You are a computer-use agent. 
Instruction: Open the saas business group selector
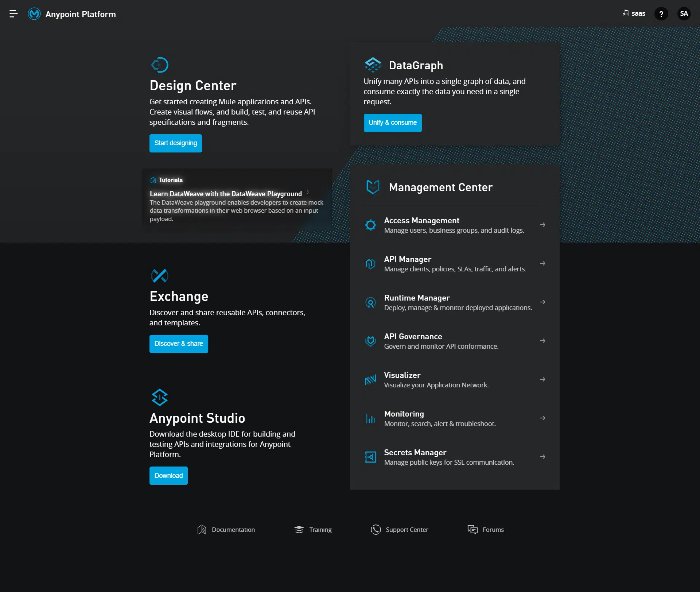pos(634,13)
